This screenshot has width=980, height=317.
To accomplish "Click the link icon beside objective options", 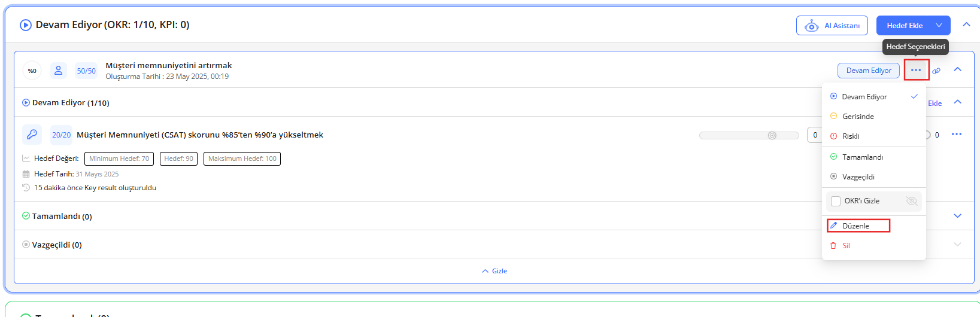I will pyautogui.click(x=937, y=71).
